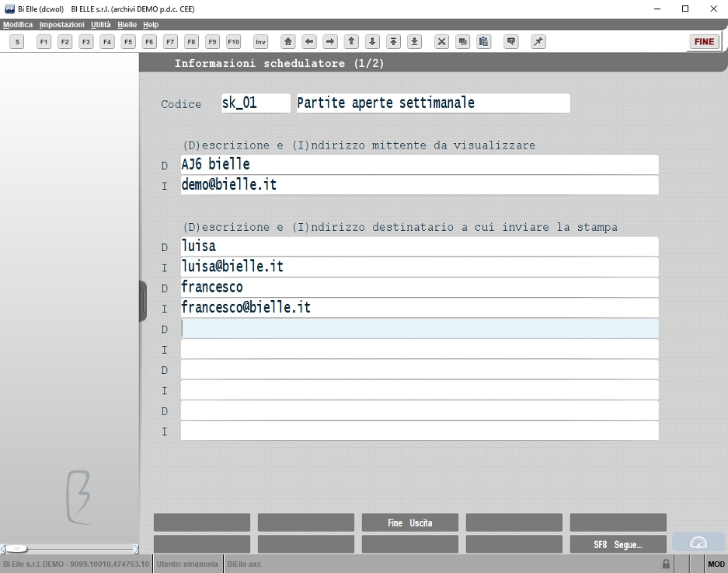This screenshot has width=728, height=573.
Task: Click the F6 function key button
Action: pos(149,42)
